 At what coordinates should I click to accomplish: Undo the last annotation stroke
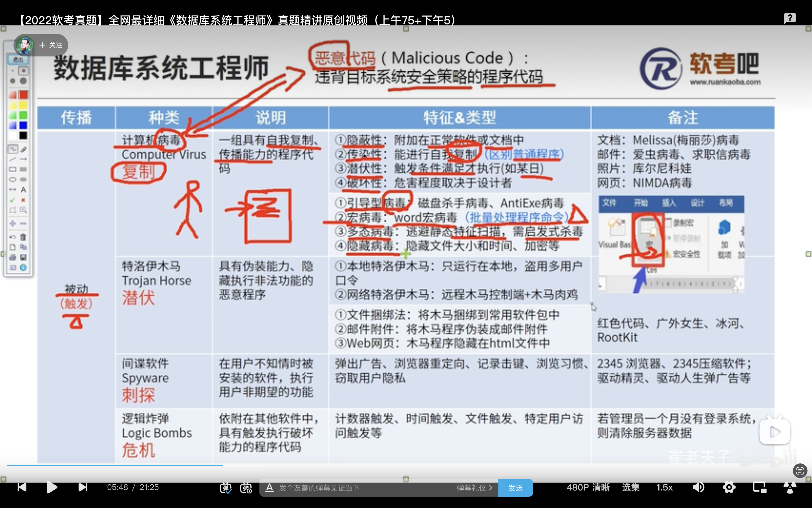(x=13, y=237)
